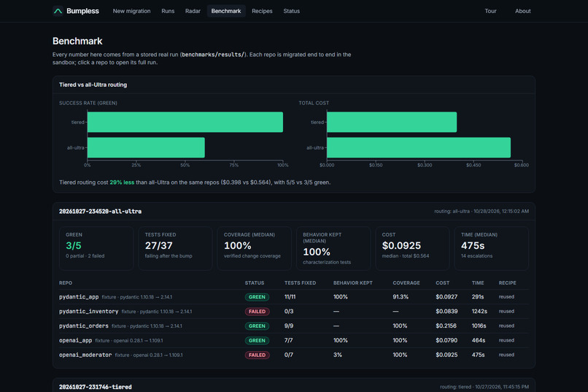Open the Radar section
Image resolution: width=588 pixels, height=392 pixels.
(193, 11)
